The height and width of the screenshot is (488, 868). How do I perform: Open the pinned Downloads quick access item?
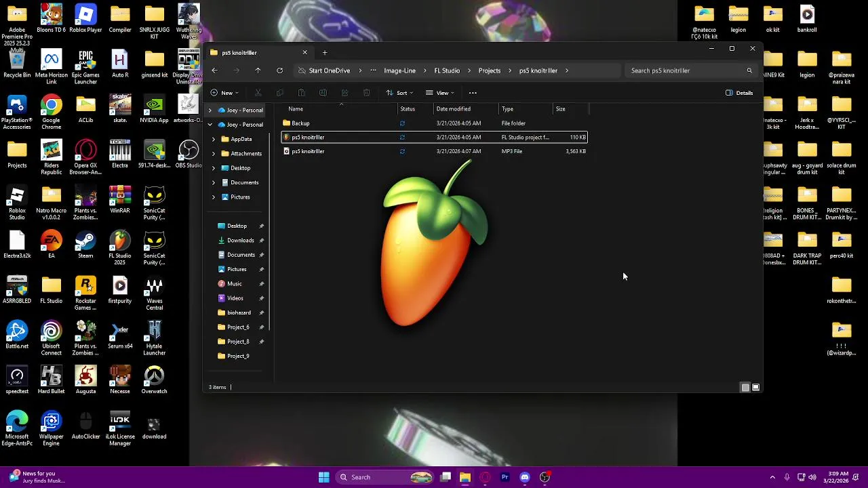tap(241, 241)
